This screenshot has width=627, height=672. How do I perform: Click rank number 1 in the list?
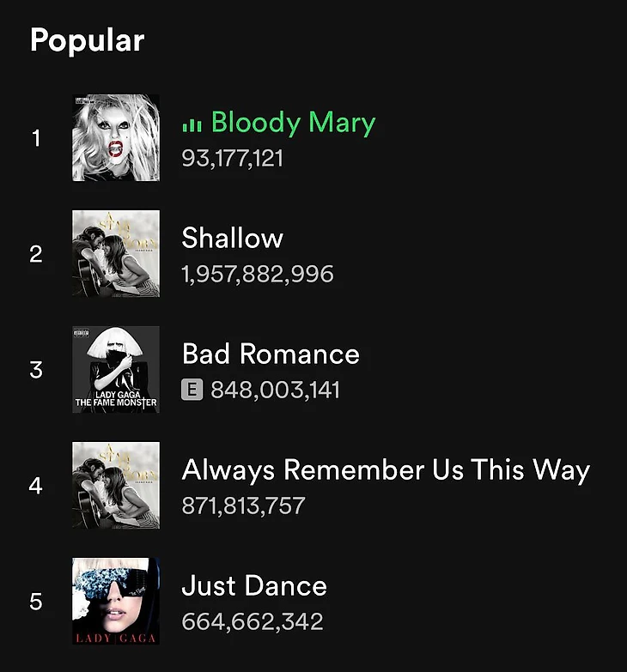click(x=36, y=137)
